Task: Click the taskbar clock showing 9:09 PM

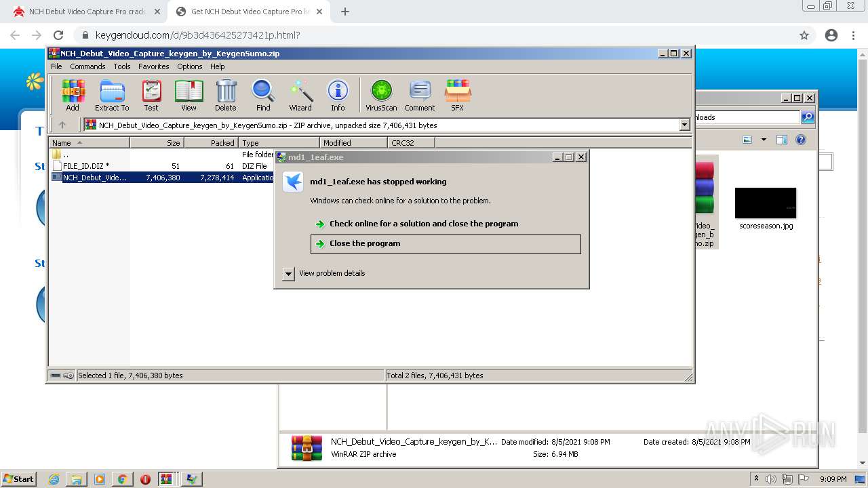Action: [833, 479]
